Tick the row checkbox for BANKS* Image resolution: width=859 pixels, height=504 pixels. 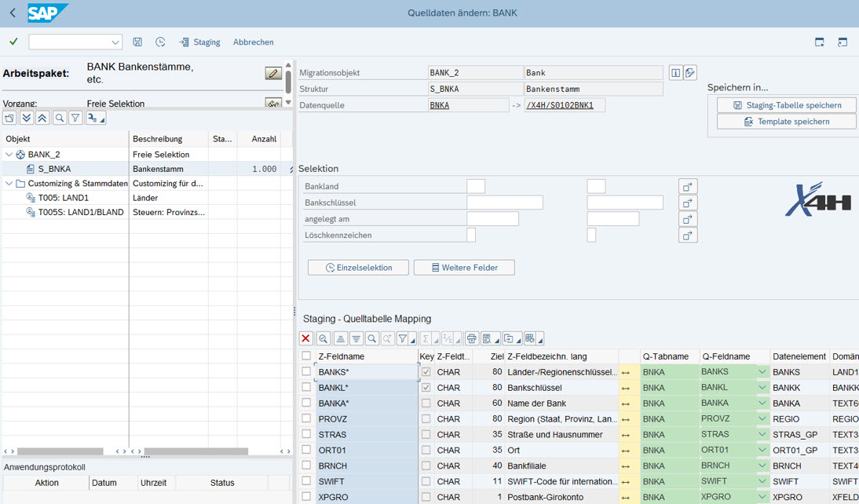coord(306,372)
